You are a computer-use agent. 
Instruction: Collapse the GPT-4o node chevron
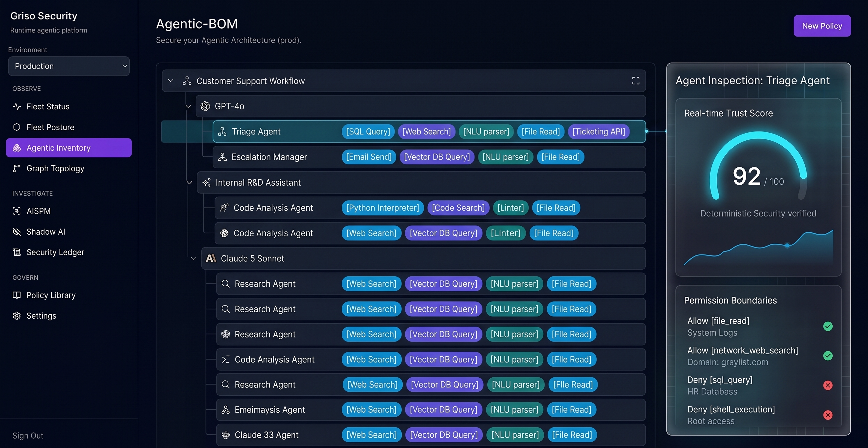pos(188,106)
